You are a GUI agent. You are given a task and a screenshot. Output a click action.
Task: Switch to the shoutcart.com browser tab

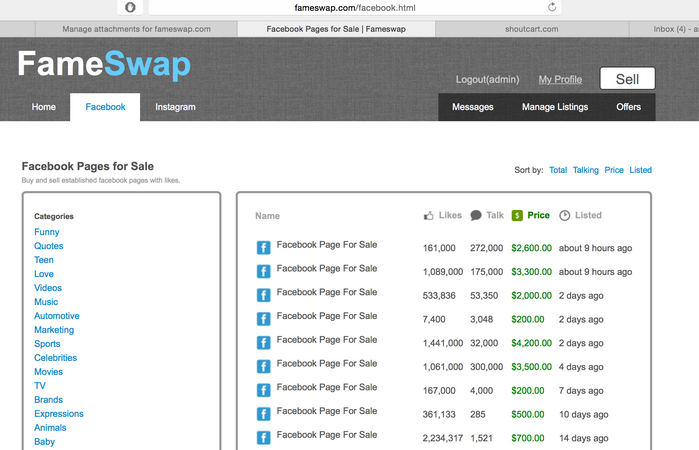coord(531,29)
